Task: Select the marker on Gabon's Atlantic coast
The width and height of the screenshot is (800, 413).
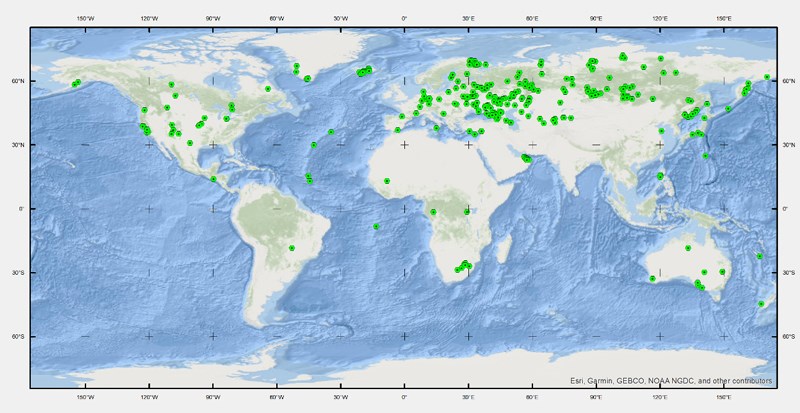Action: tap(433, 212)
